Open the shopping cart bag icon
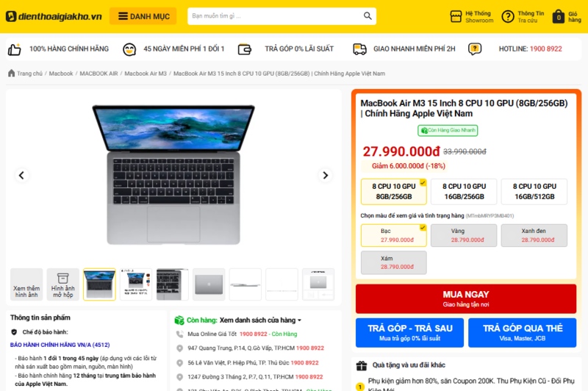This screenshot has width=588, height=391. (559, 16)
